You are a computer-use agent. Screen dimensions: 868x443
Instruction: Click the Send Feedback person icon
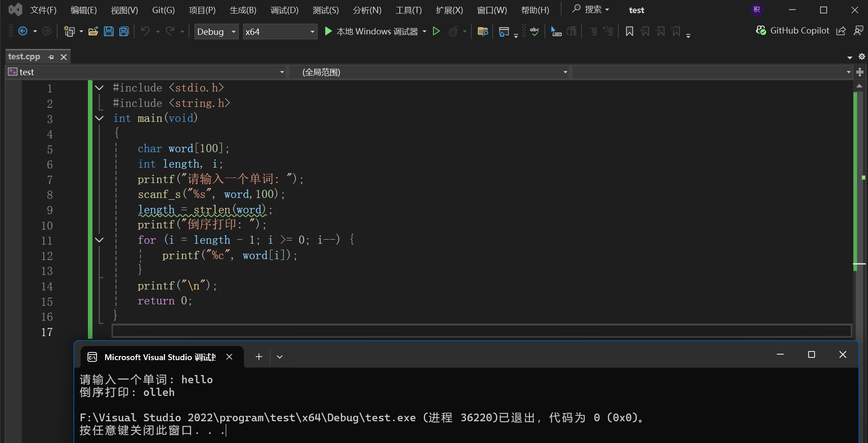click(858, 31)
